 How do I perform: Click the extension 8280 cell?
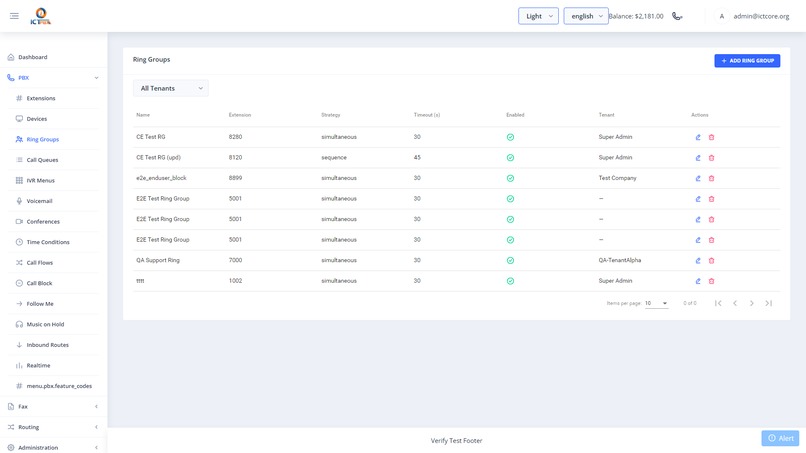[235, 137]
